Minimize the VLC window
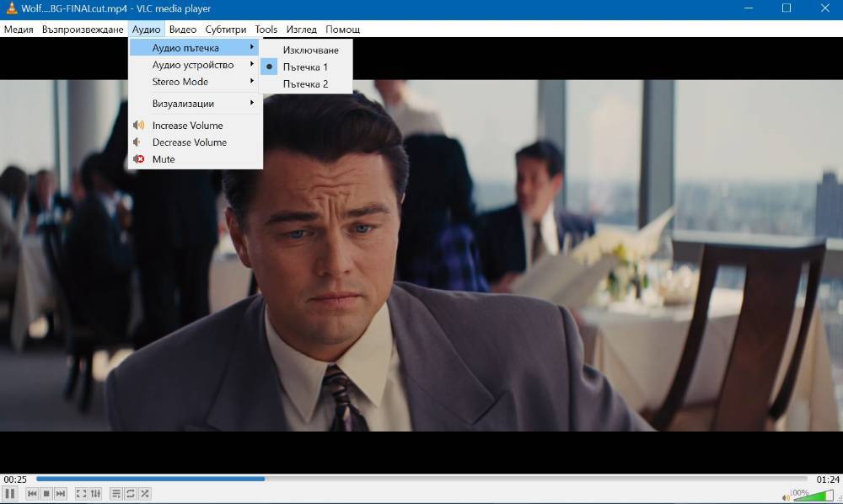The height and width of the screenshot is (504, 843). coord(748,8)
